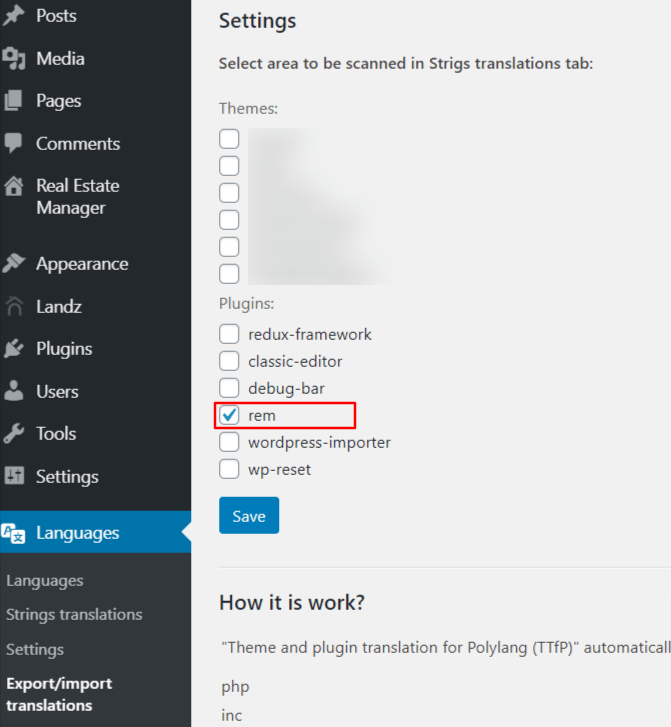
Task: Tick the first Themes checkbox
Action: tap(229, 139)
